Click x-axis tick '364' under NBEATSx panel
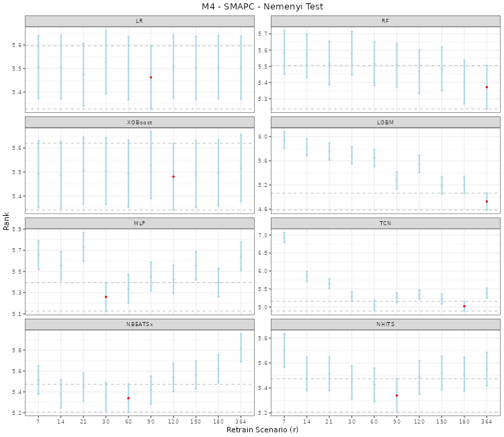The width and height of the screenshot is (504, 437). (241, 422)
